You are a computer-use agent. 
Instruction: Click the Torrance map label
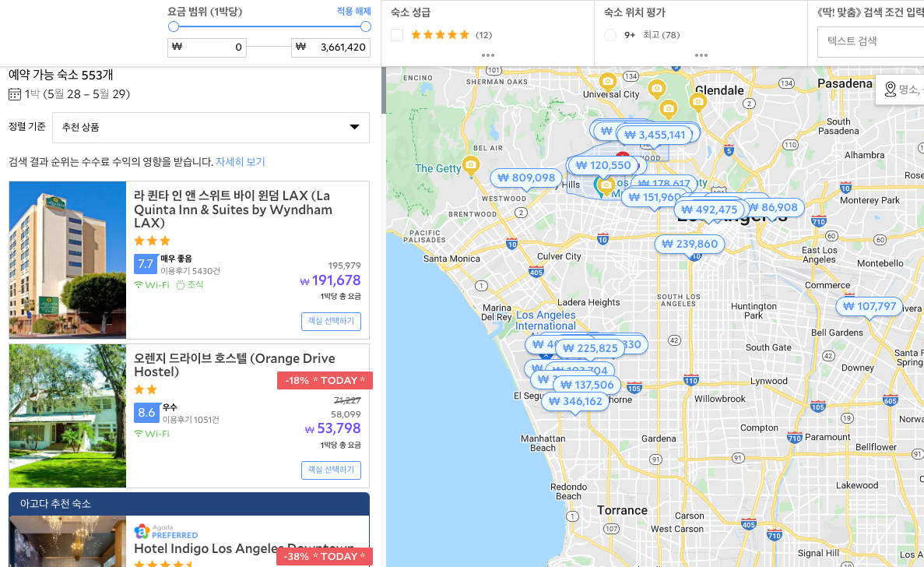[622, 510]
